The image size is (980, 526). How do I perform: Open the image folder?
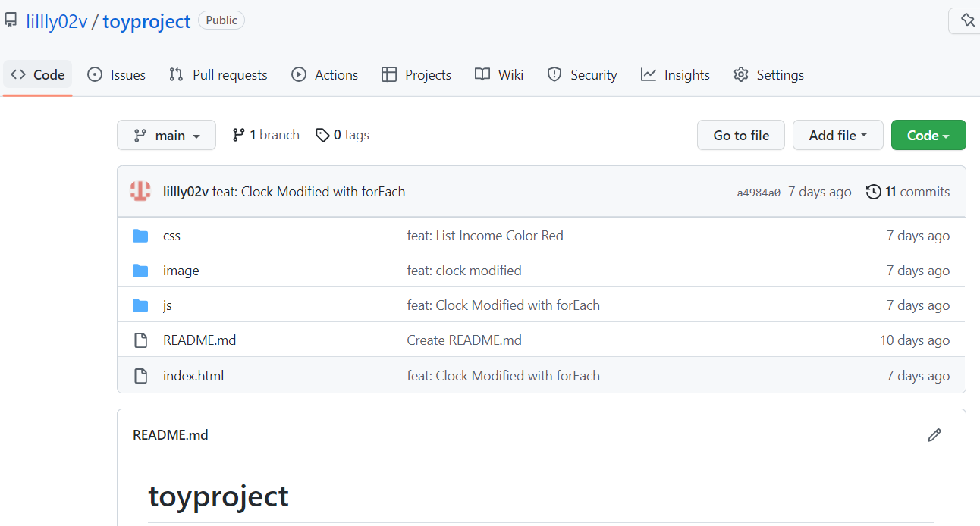pos(181,271)
